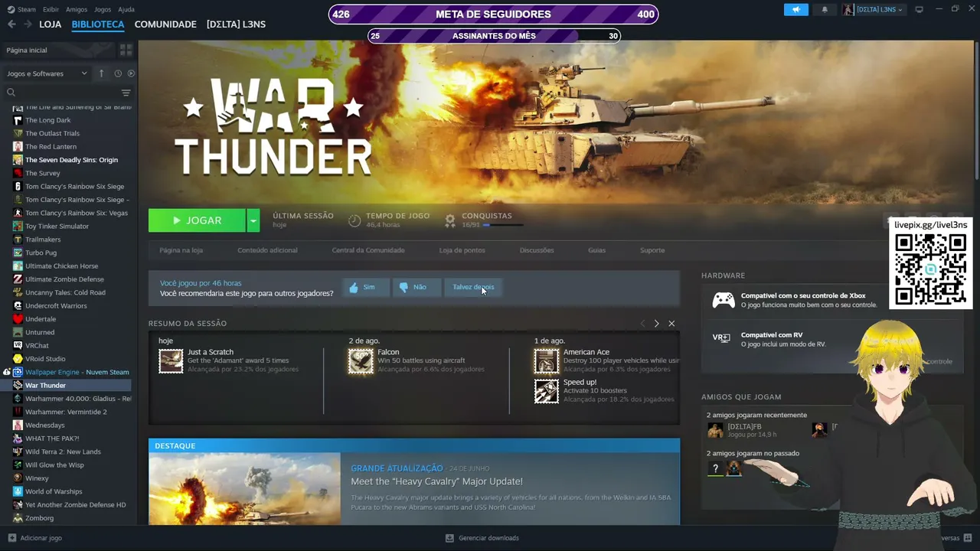Open the Guias link
Screen dimensions: 980x551
tap(596, 250)
